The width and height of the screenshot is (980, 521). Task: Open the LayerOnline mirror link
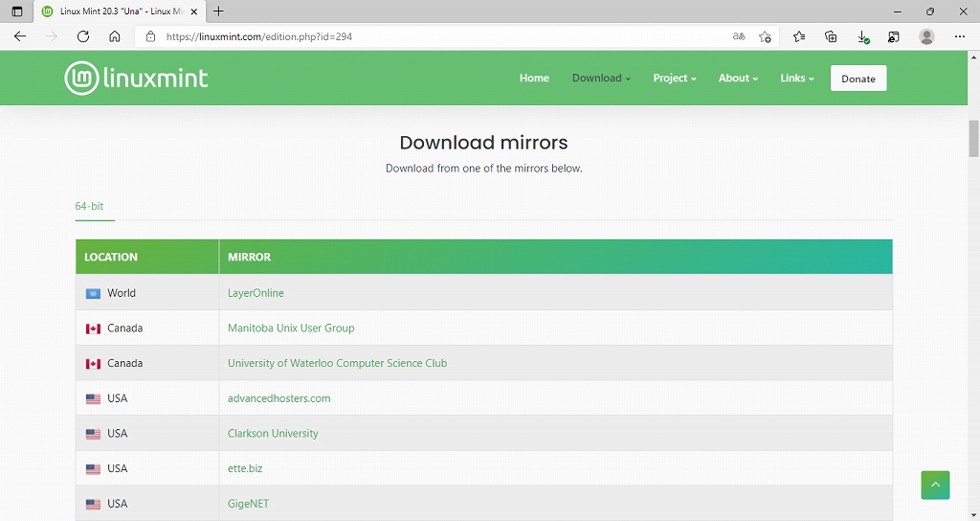pos(256,293)
